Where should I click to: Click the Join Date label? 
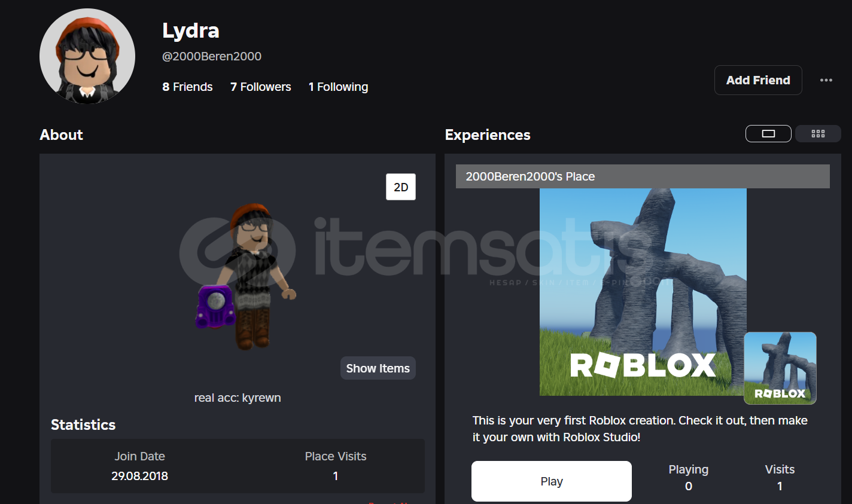point(139,456)
